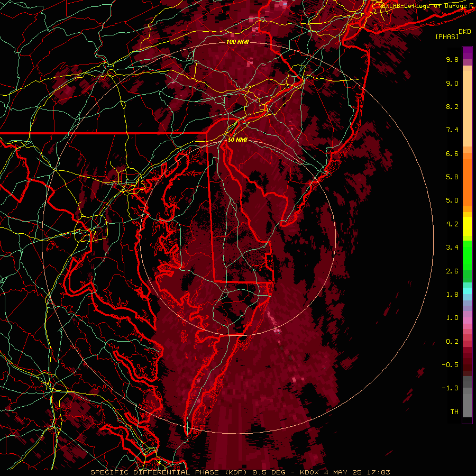Click the purple top segment of the color bar
Viewport: 476px width, 476px height.
[x=467, y=53]
